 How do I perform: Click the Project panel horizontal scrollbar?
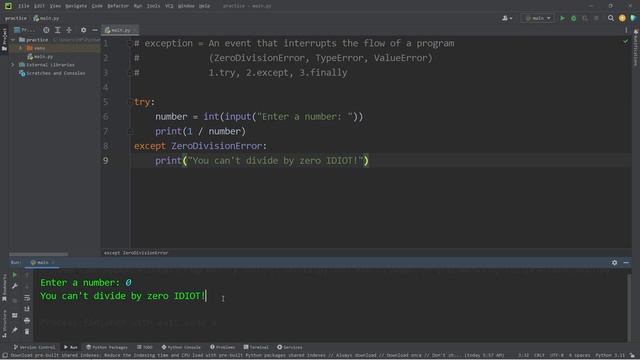click(38, 254)
